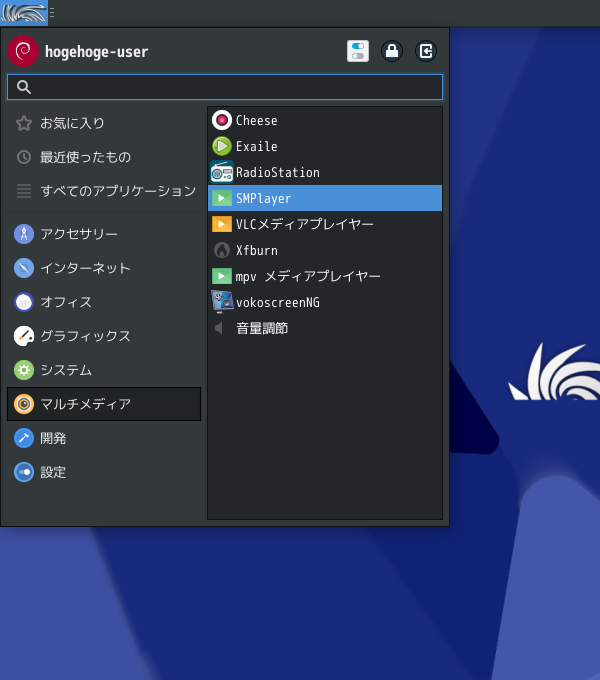This screenshot has width=600, height=680.
Task: Select the お気に入り favorites category
Action: [104, 123]
